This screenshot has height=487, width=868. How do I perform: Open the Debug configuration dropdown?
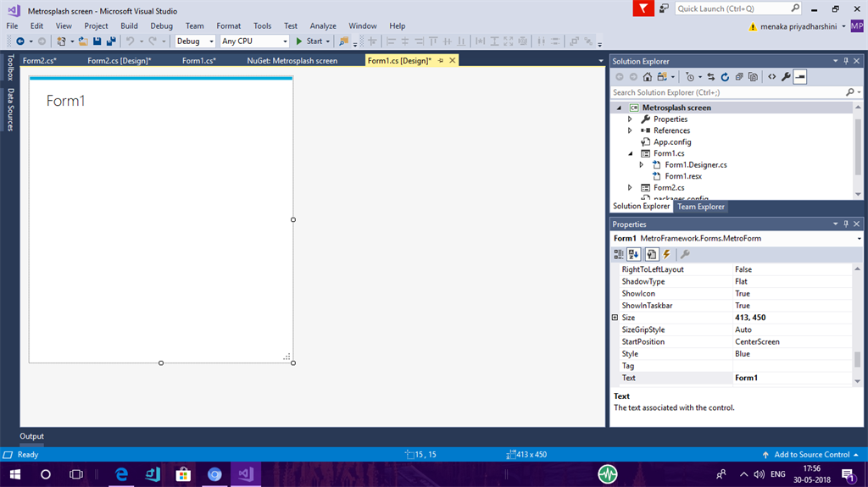click(x=211, y=41)
